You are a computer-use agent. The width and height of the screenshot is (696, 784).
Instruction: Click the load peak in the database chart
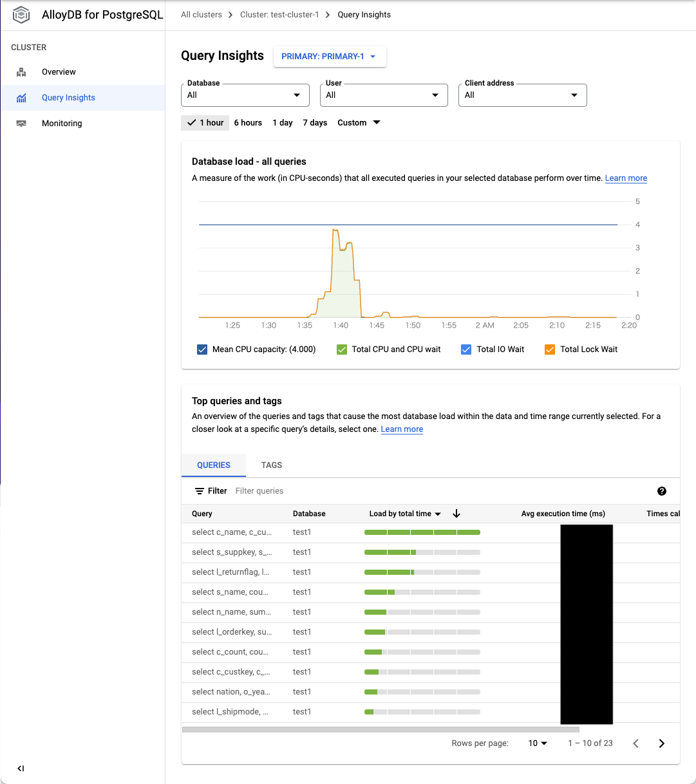334,230
